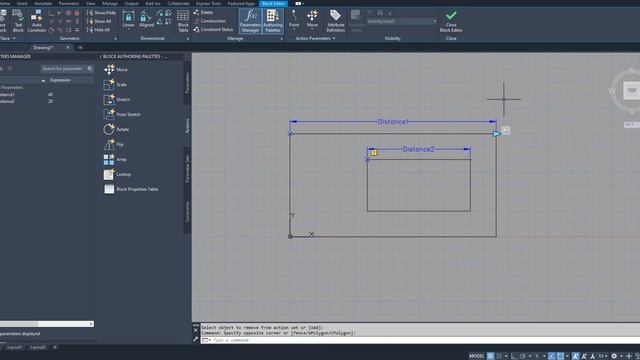Open the Point parameter dropdown arrow
The height and width of the screenshot is (360, 640).
pyautogui.click(x=294, y=29)
